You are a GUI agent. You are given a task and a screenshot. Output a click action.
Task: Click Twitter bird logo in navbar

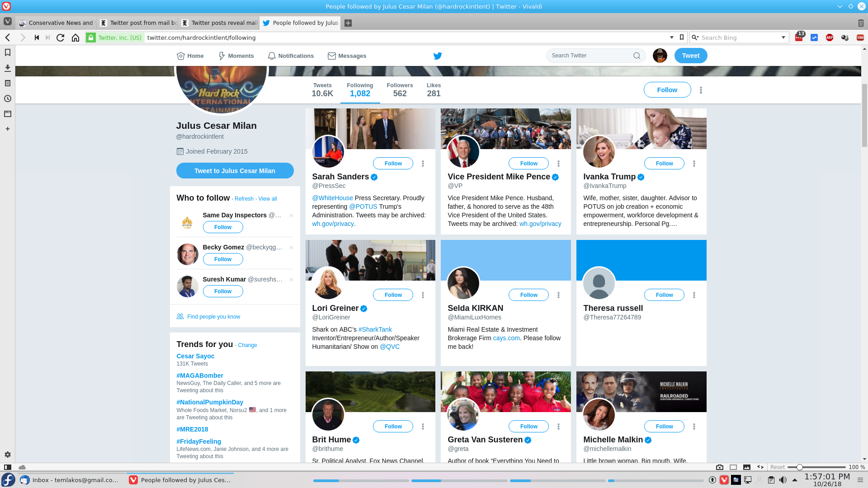coord(437,56)
